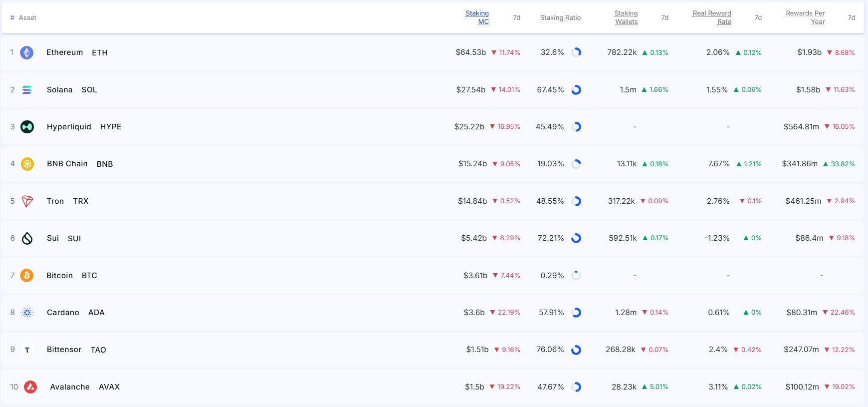Click Bitcoin's staking ratio ring icon

pyautogui.click(x=576, y=276)
